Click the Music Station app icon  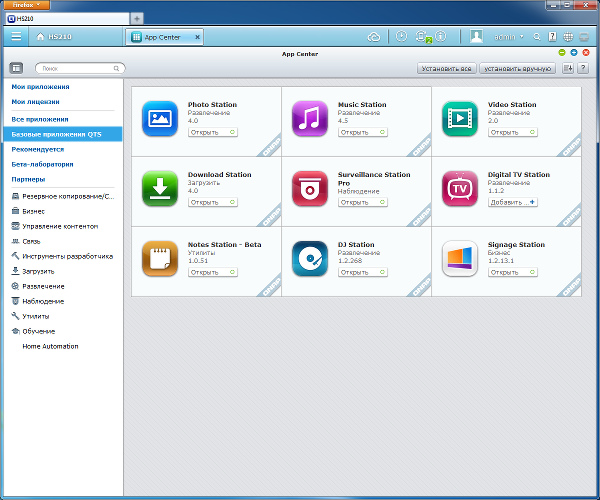(x=310, y=119)
